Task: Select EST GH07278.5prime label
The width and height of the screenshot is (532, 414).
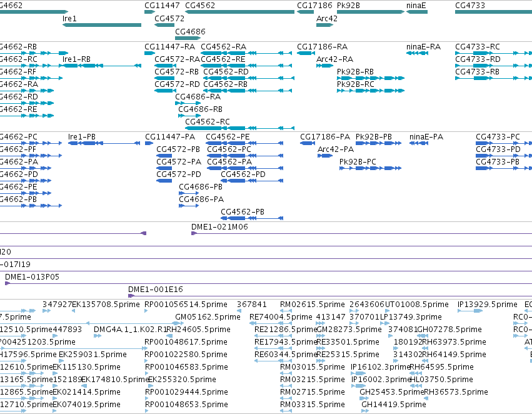Action: coord(449,330)
